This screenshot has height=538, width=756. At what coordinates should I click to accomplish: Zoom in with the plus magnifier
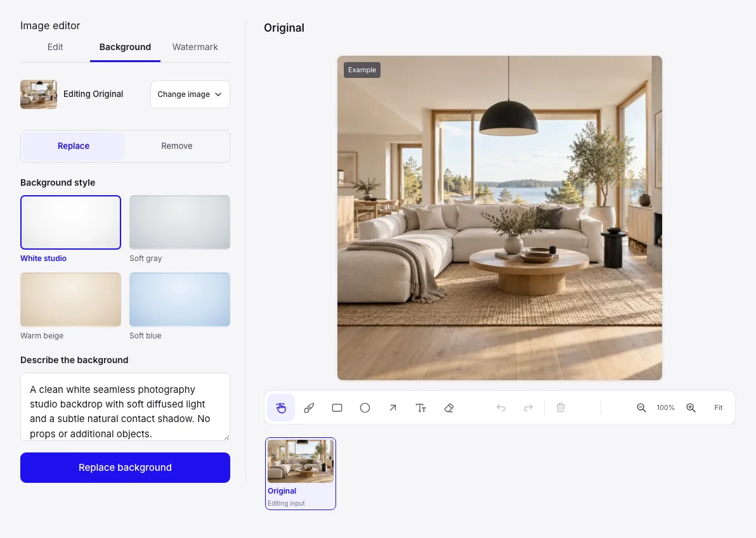tap(691, 408)
